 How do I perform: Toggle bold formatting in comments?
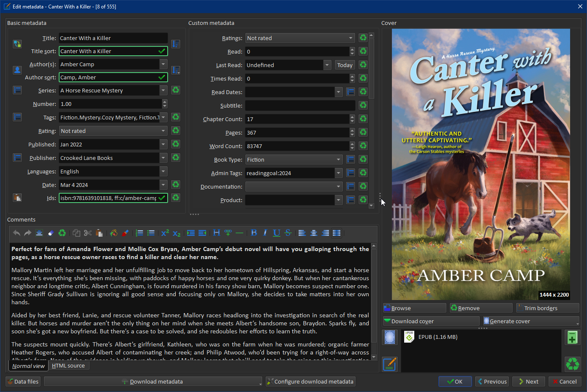pos(254,233)
